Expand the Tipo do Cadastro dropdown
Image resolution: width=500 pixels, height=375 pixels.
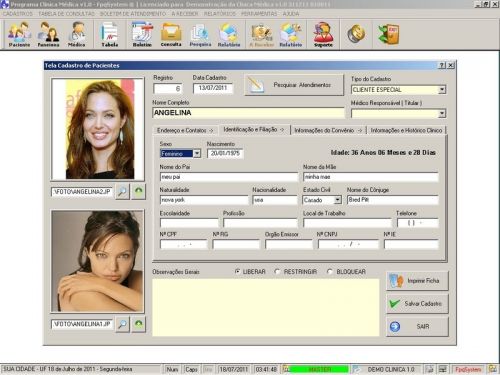coord(442,90)
